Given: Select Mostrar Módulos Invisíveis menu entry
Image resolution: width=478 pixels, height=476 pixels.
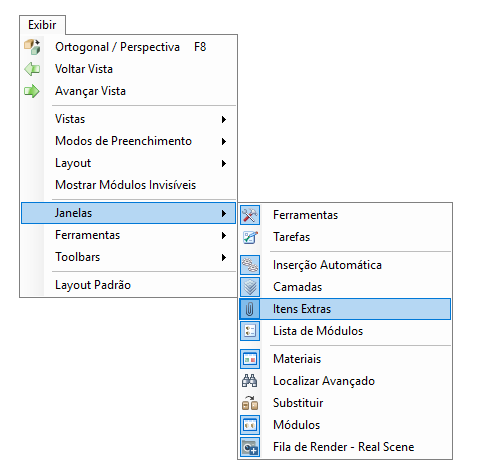Looking at the screenshot, I should (x=128, y=185).
